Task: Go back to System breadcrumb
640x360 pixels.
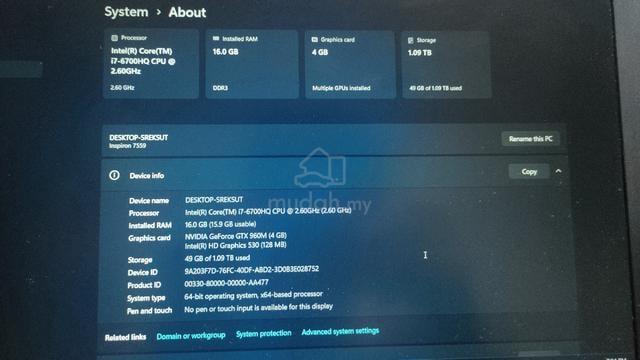Action: tap(126, 12)
